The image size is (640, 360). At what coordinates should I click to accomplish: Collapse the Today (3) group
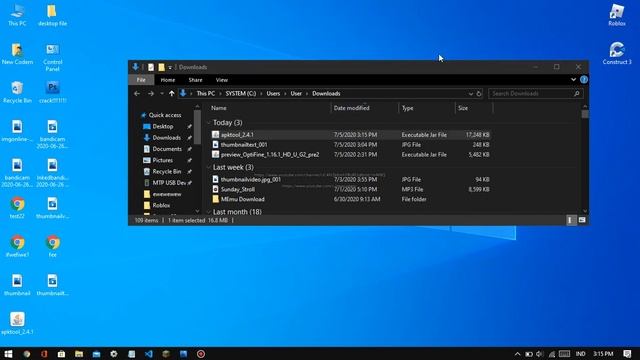(x=209, y=122)
